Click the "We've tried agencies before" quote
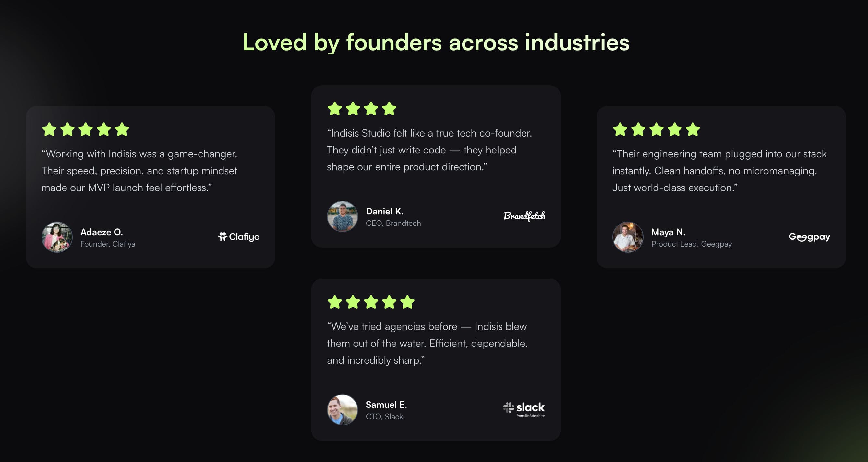 point(427,343)
